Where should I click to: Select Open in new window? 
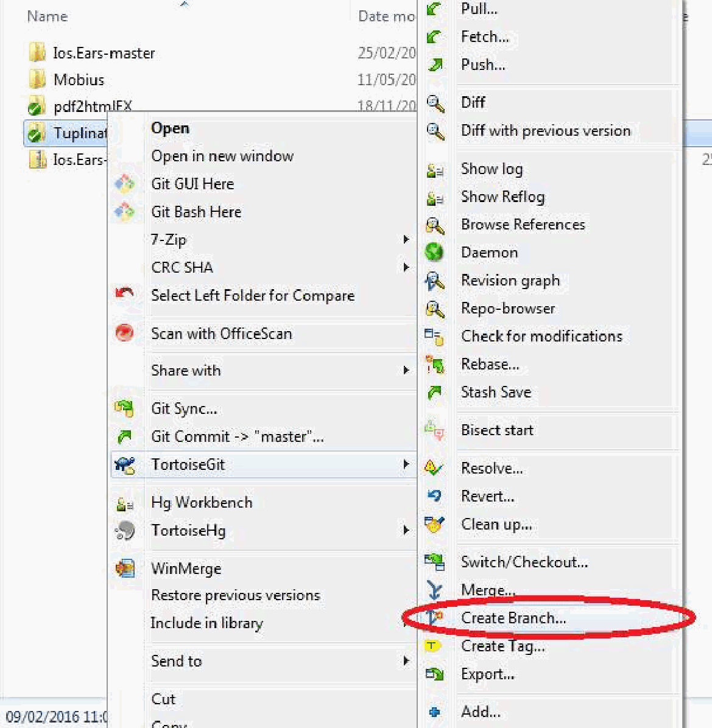point(222,156)
